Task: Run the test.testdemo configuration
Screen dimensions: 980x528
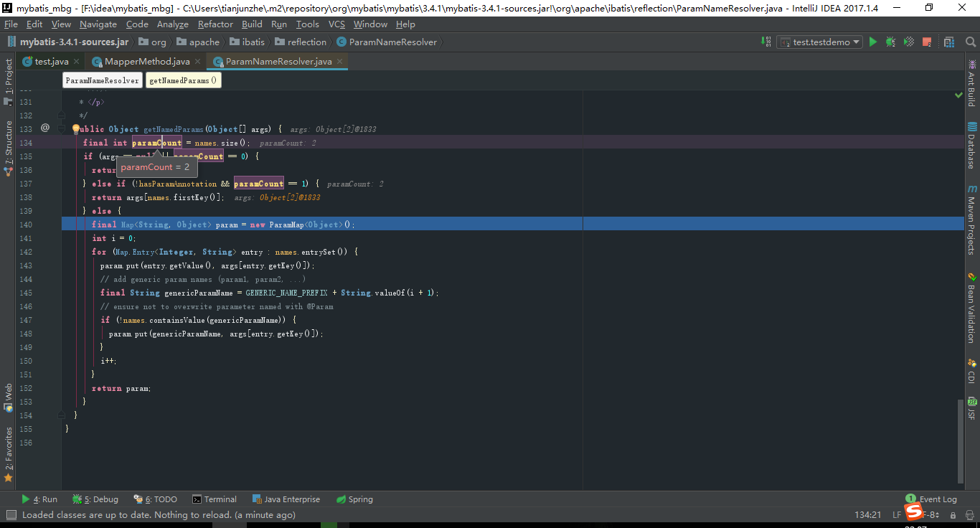Action: click(x=872, y=42)
